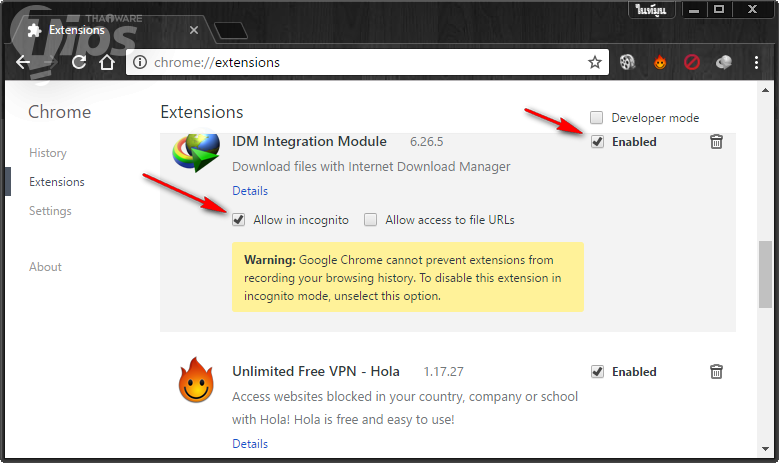Open the Chrome three-dot menu
Viewport: 779px width, 463px height.
tap(757, 62)
